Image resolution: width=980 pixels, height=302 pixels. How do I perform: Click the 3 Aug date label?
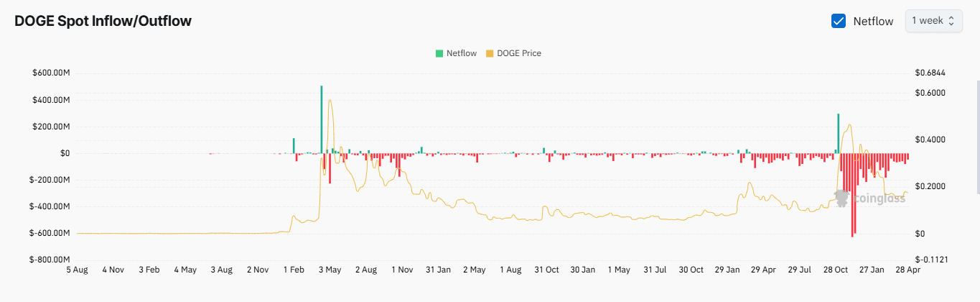coord(221,270)
